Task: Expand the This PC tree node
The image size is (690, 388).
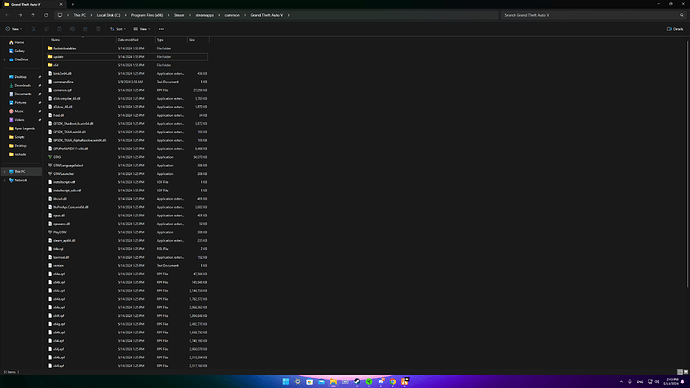Action: click(x=4, y=172)
